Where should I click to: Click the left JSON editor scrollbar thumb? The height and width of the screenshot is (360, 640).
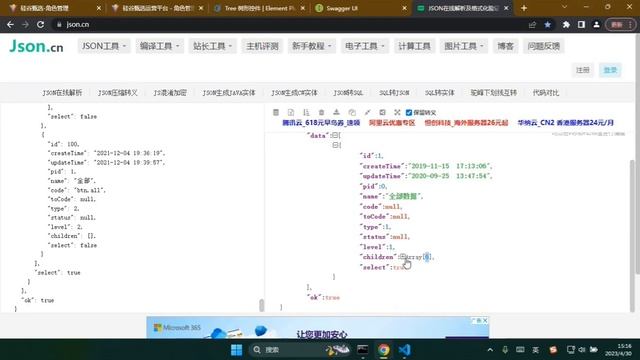click(262, 305)
